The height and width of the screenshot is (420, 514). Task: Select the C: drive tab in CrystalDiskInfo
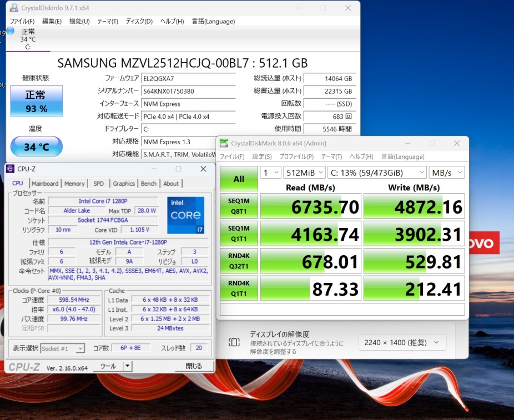tap(28, 39)
